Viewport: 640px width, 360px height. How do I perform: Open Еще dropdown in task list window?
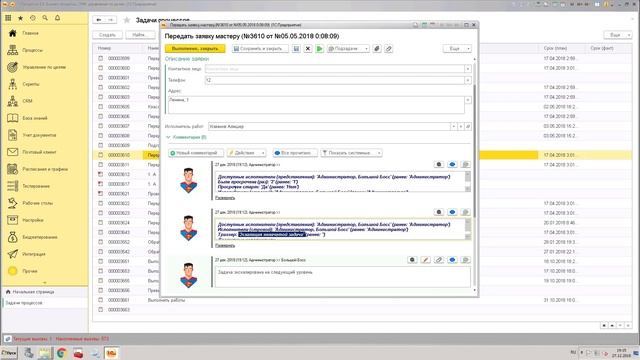(618, 35)
